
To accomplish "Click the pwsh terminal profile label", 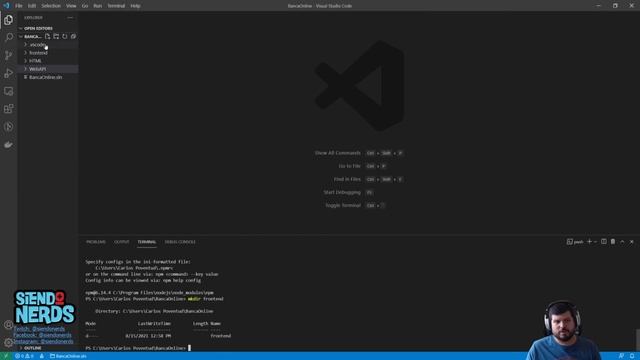I will (575, 242).
